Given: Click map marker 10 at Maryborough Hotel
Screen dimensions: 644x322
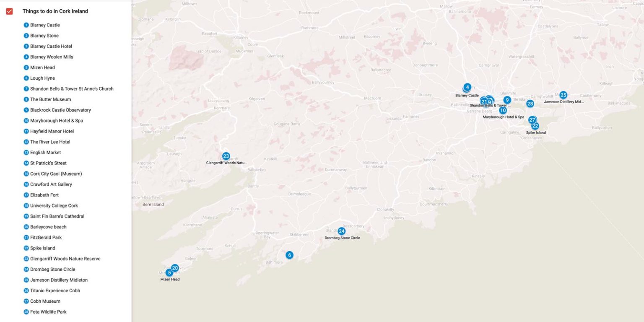Looking at the screenshot, I should [x=503, y=110].
